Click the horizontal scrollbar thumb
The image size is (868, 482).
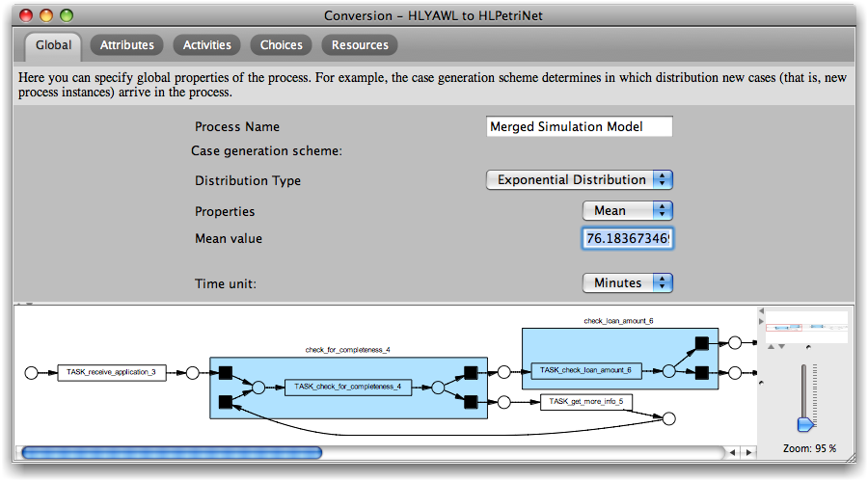coord(172,452)
